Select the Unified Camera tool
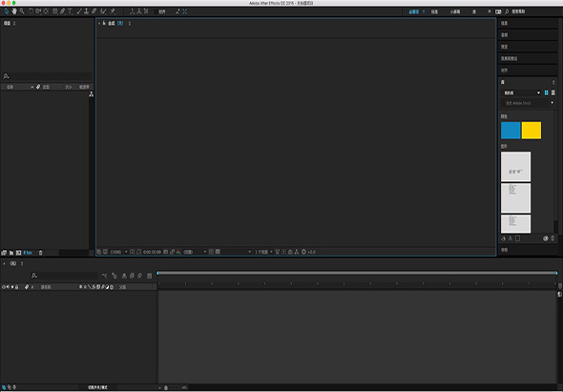This screenshot has height=392, width=563. click(38, 11)
